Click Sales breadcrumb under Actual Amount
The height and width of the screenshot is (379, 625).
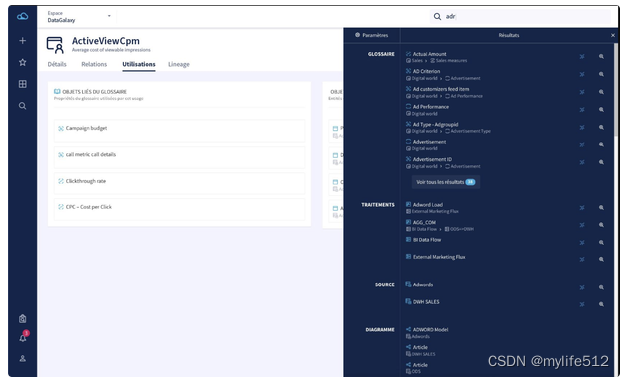417,61
